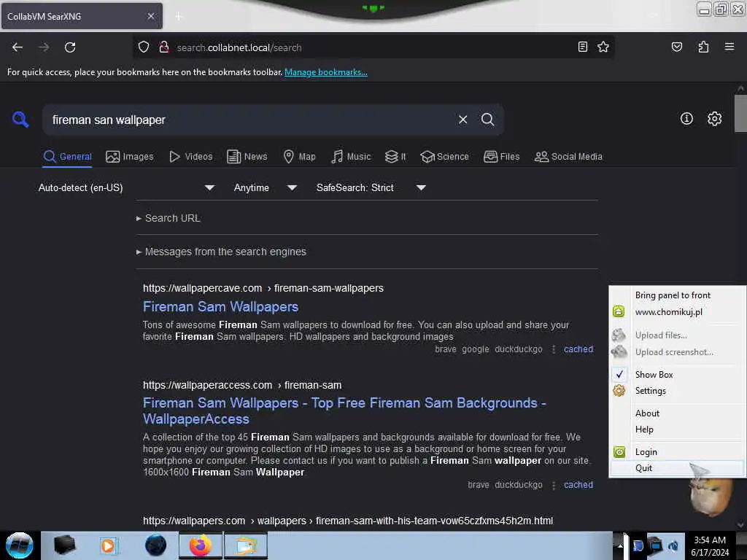Open the Extensions puzzle icon
This screenshot has width=747, height=560.
point(703,47)
